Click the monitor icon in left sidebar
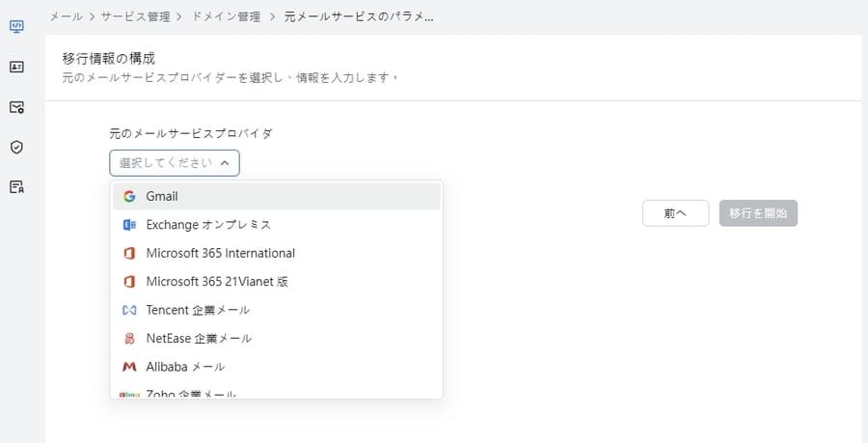 coord(16,26)
